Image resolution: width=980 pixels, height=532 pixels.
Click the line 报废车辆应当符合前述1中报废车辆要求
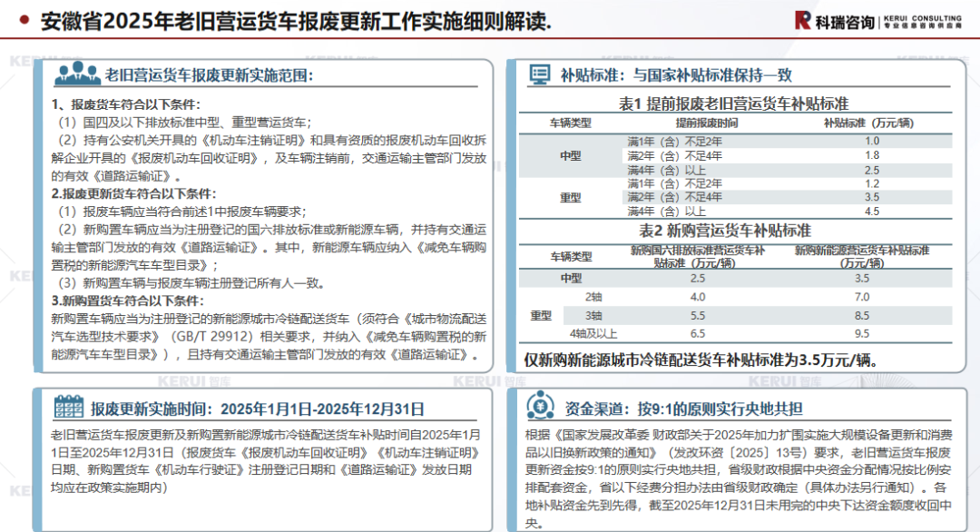pos(181,212)
